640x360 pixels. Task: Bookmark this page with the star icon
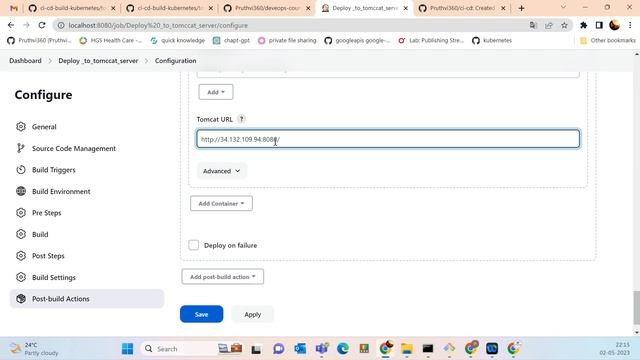(x=564, y=25)
